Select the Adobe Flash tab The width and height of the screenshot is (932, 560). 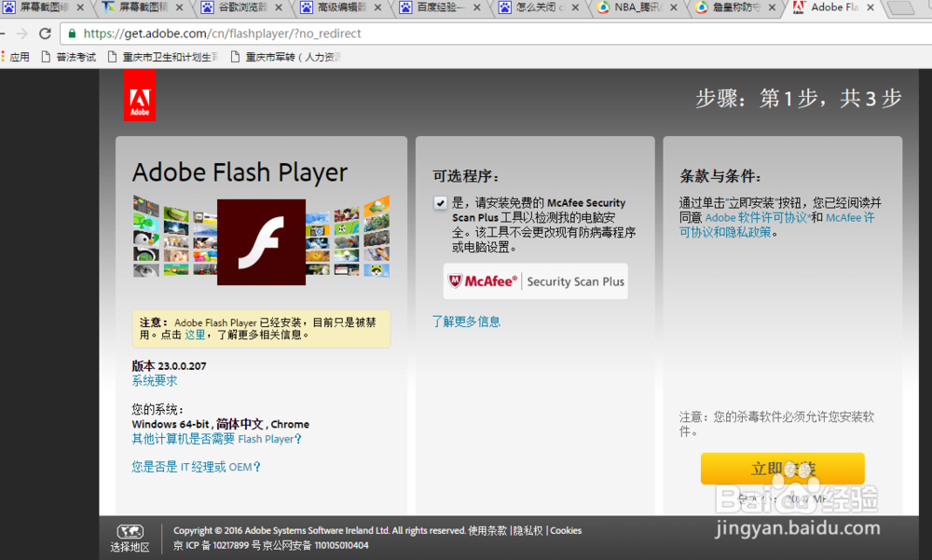(x=834, y=7)
